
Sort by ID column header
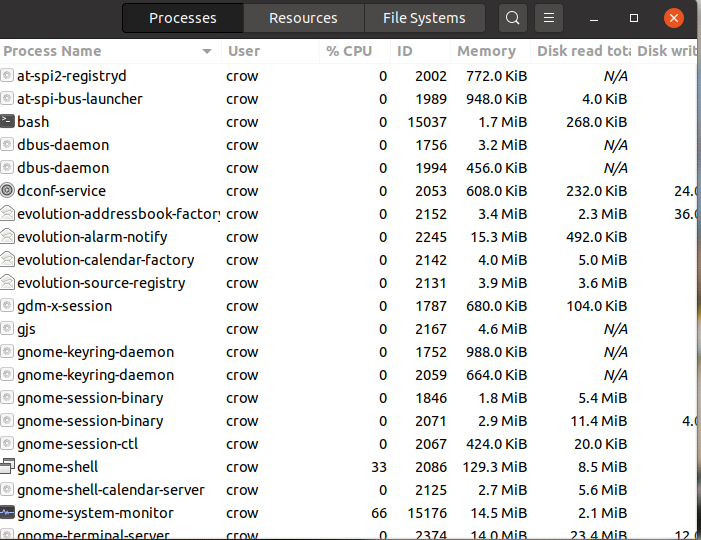[x=420, y=51]
